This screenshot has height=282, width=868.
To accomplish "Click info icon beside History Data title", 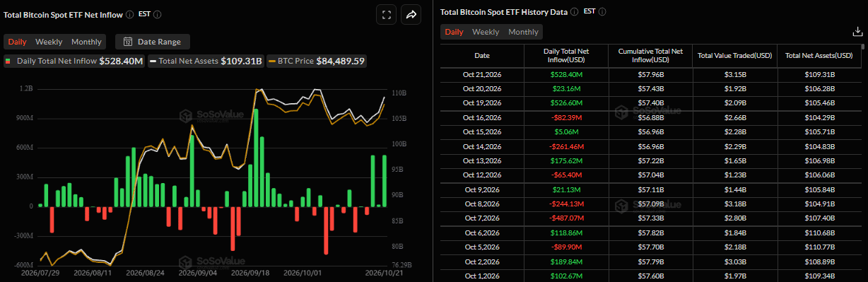I will [x=574, y=12].
